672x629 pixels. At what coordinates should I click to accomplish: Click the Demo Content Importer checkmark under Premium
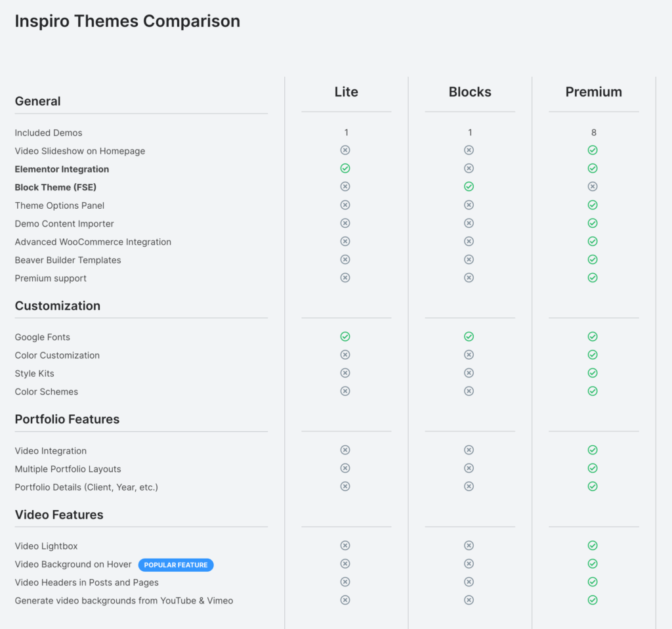593,223
